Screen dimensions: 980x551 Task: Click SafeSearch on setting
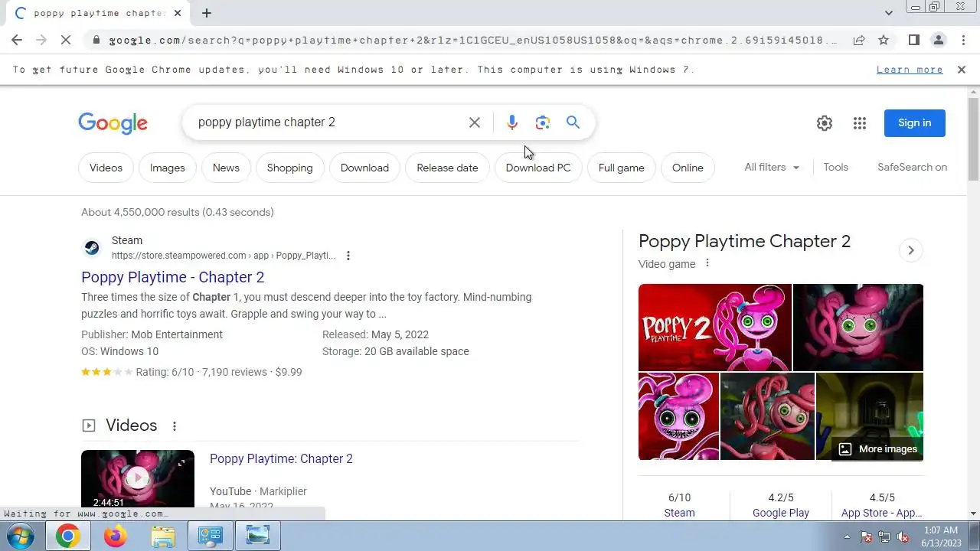[x=912, y=168]
